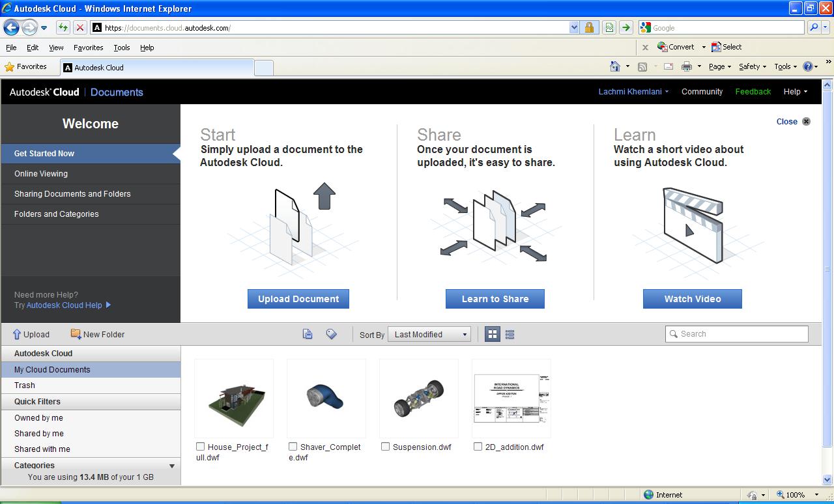Open the Safety command bar dropdown
The image size is (834, 504).
(752, 66)
